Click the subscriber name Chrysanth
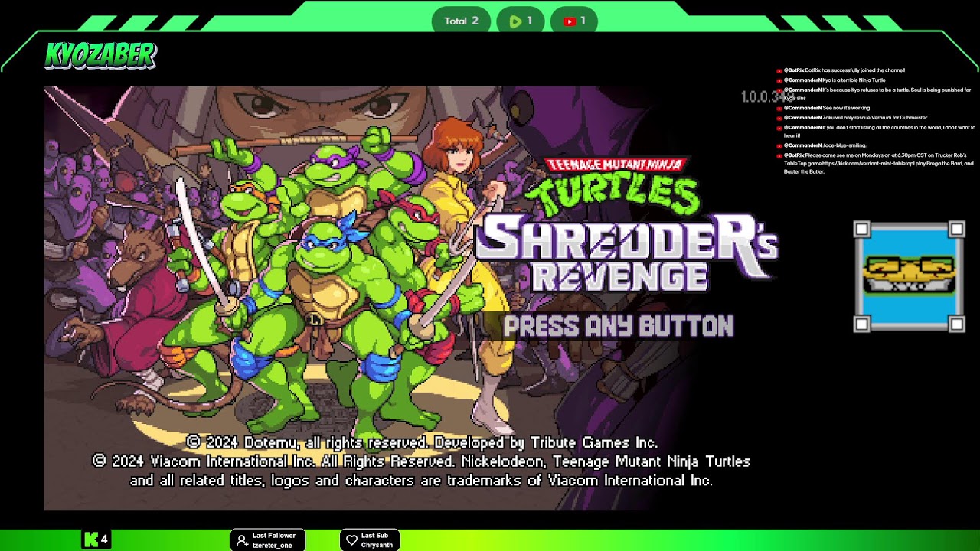Viewport: 980px width, 551px height. point(377,545)
